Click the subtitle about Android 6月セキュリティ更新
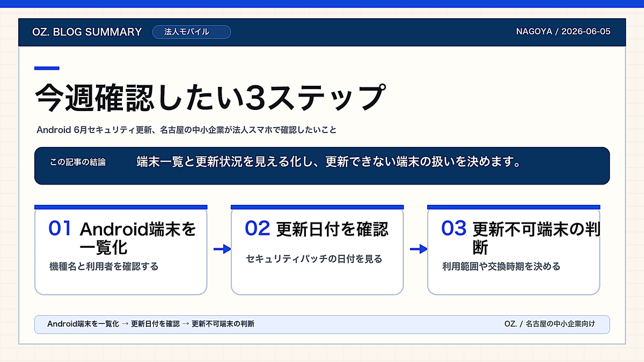Image resolution: width=644 pixels, height=362 pixels. pos(186,130)
